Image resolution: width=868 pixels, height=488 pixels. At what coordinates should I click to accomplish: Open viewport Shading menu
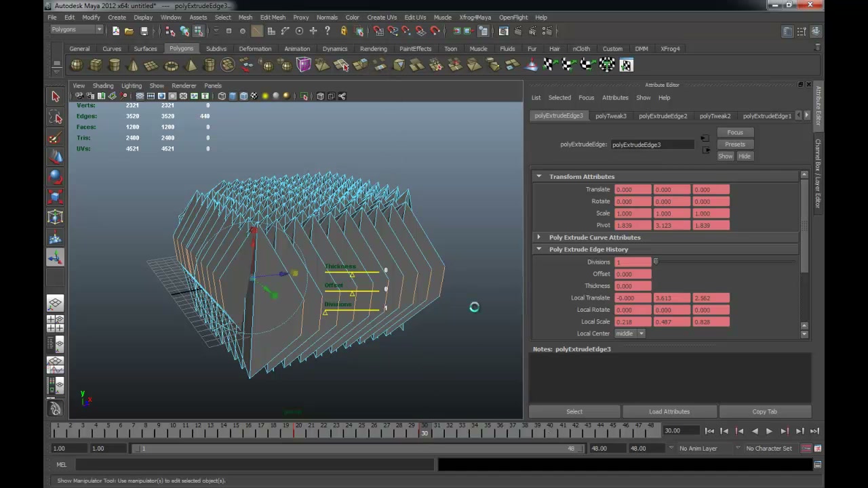coord(103,86)
